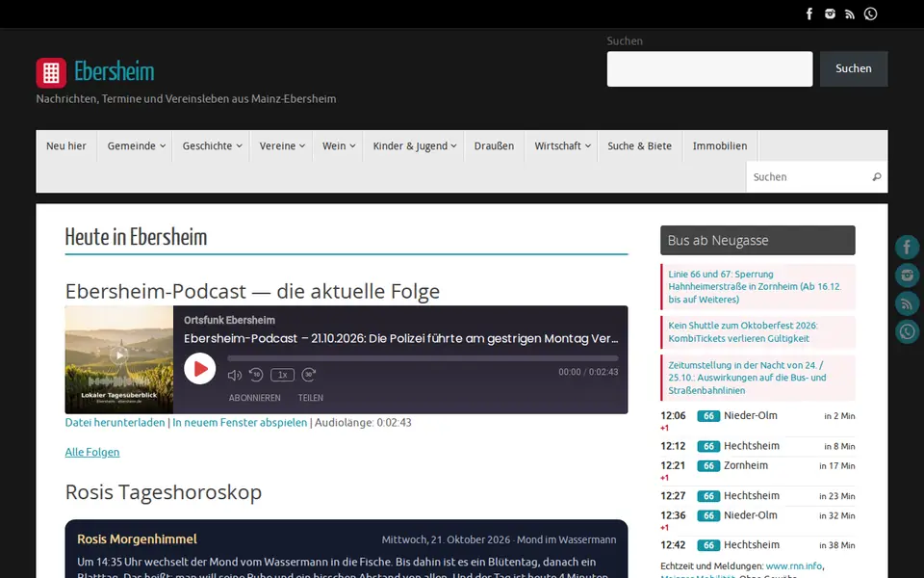Open the Alle Folgen link
The image size is (924, 578).
pos(92,452)
